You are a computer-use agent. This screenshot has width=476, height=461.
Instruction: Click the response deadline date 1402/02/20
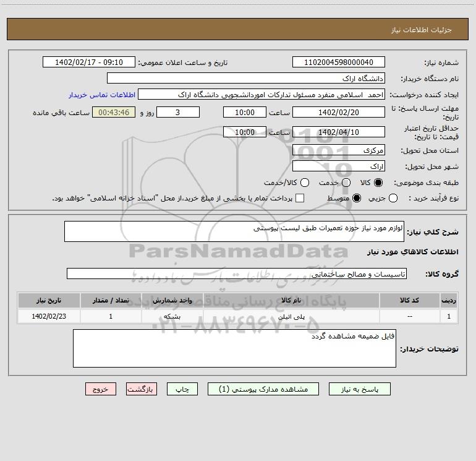click(339, 112)
